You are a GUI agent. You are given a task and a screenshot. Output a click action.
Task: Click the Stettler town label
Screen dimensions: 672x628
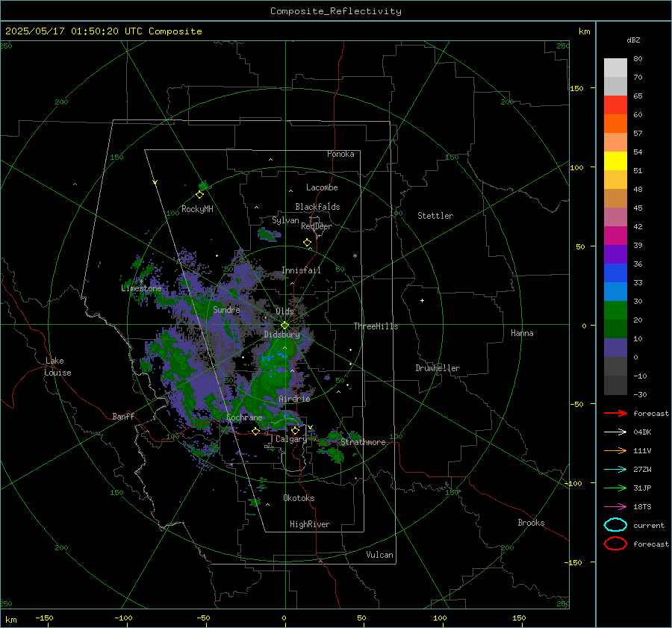(435, 216)
